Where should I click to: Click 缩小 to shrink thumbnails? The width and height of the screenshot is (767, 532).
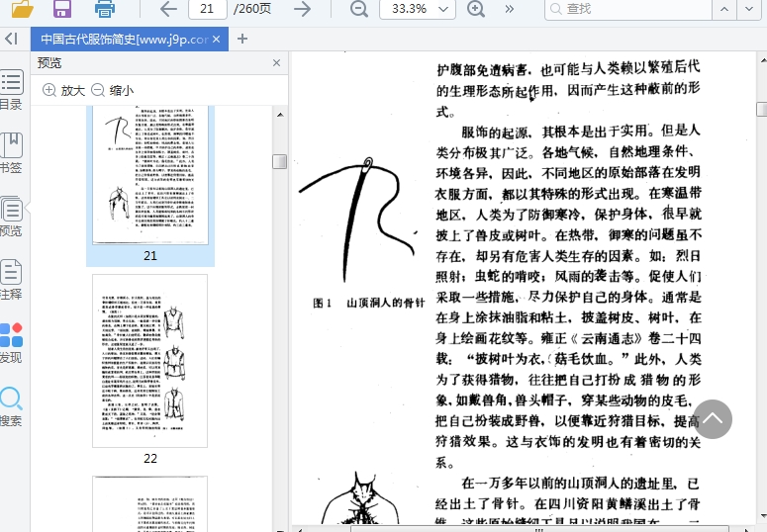[113, 90]
